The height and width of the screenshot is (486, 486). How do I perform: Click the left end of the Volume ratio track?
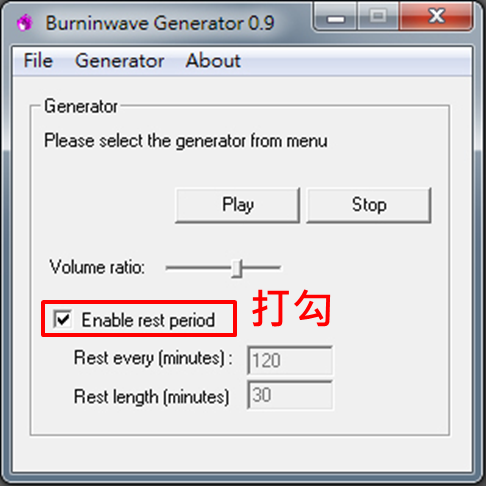168,268
